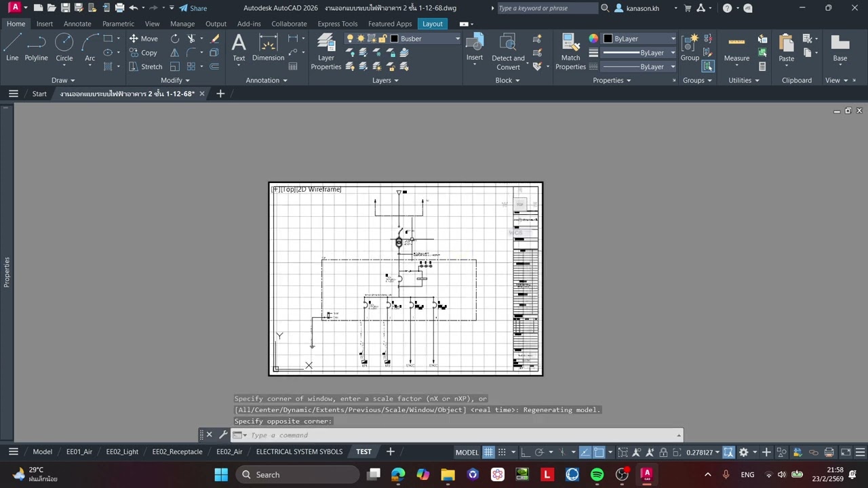
Task: Click the object color wheel swatch
Action: pyautogui.click(x=593, y=39)
